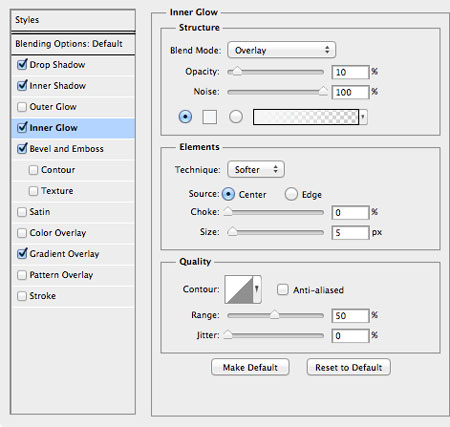Open the Blend Mode Overlay dropdown
Screen dimensions: 450x427
click(x=282, y=50)
